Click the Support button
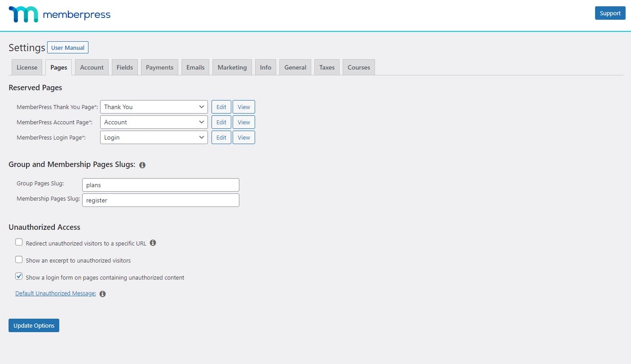Viewport: 631px width, 364px height. click(x=610, y=13)
